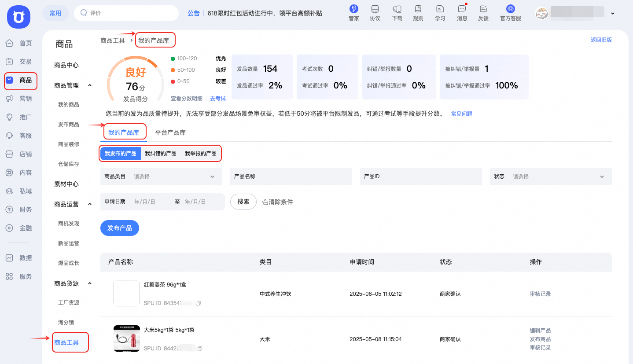Image resolution: width=633 pixels, height=364 pixels.
Task: Focus the 产品ID input field
Action: [x=421, y=176]
